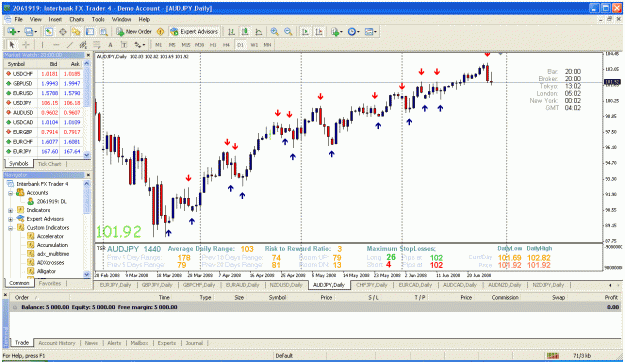Select the crosshair tool
625x362 pixels.
(x=26, y=45)
